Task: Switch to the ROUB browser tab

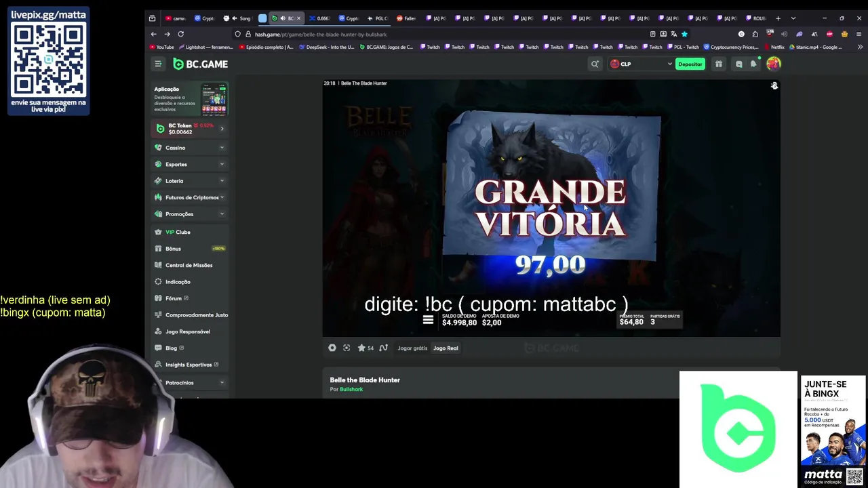Action: 755,18
